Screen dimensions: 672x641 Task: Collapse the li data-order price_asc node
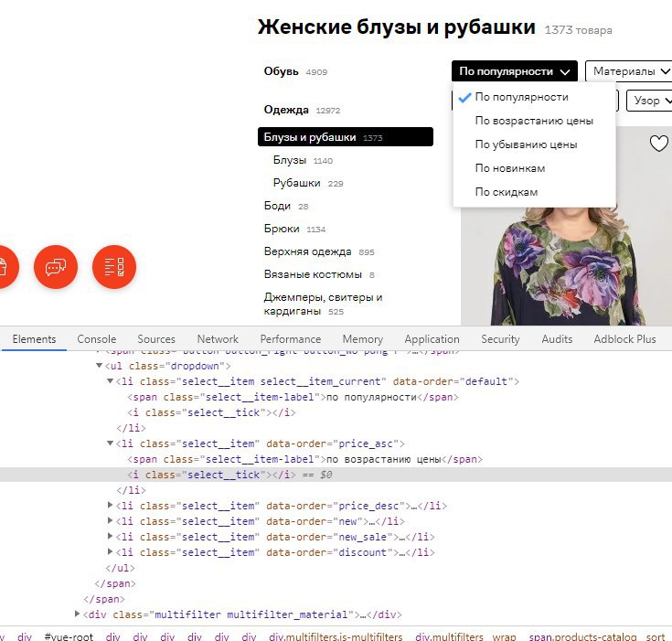click(110, 443)
